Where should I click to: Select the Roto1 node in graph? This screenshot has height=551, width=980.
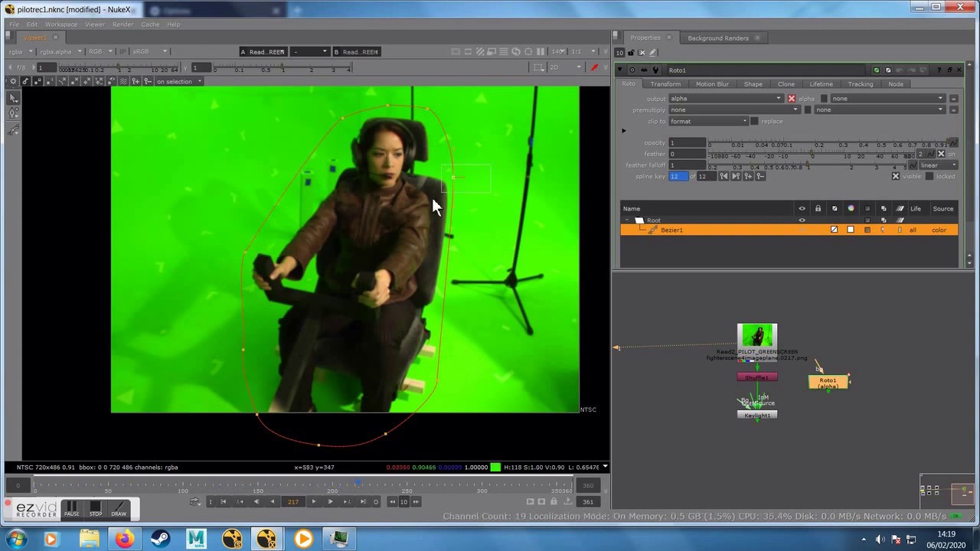[828, 383]
